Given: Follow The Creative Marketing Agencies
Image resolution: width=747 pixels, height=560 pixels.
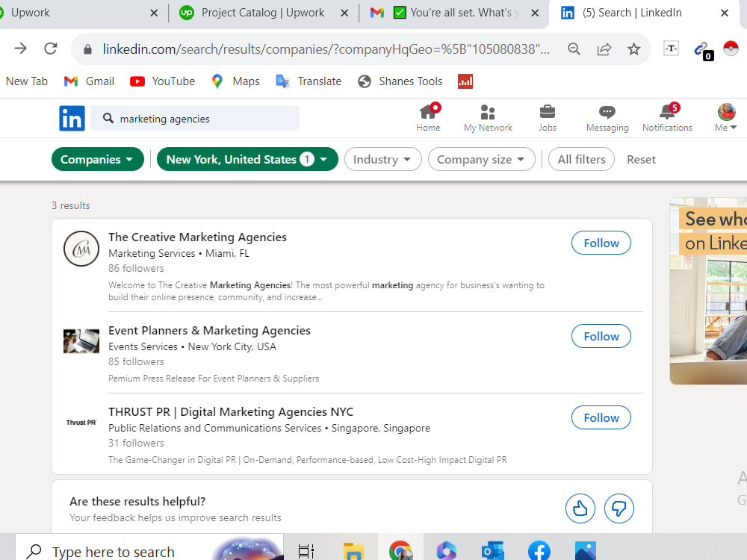Looking at the screenshot, I should [601, 243].
